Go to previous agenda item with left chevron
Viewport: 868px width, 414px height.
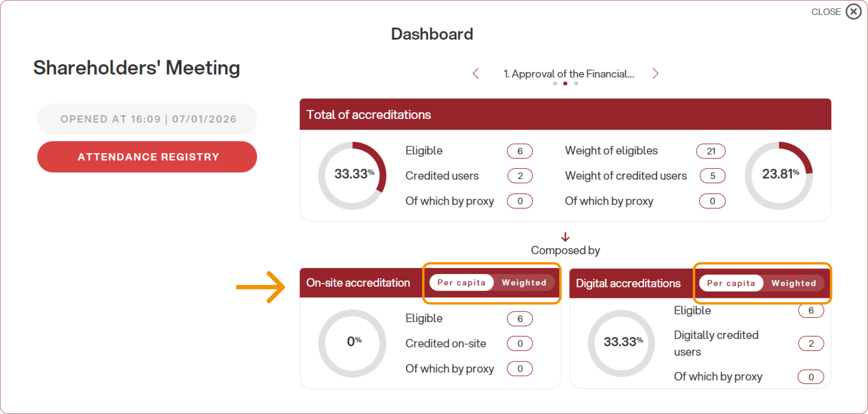(x=475, y=74)
